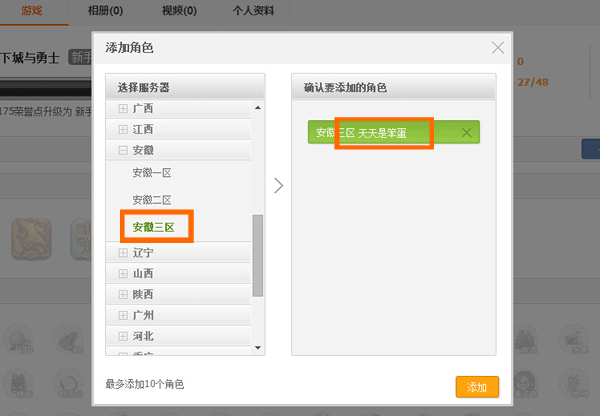Expand the 辽宁 server group
This screenshot has height=416, width=600.
124,253
